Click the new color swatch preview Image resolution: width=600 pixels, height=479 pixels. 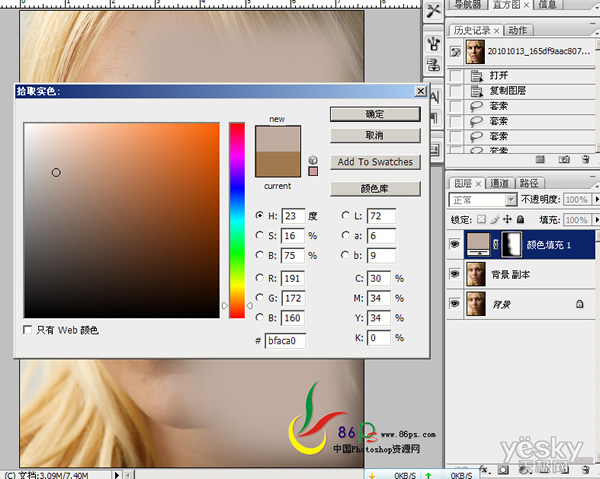[278, 139]
